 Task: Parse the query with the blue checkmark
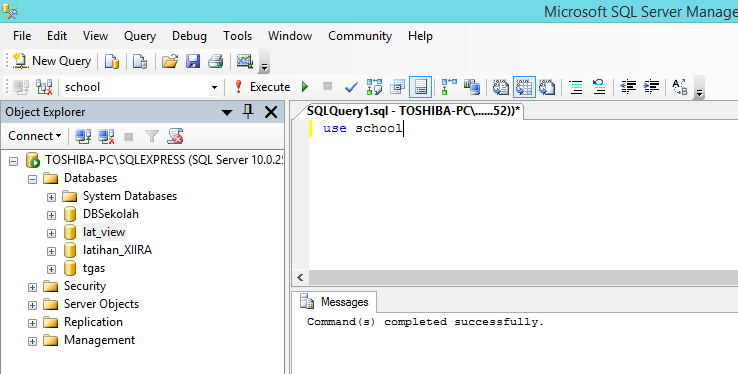(x=351, y=87)
